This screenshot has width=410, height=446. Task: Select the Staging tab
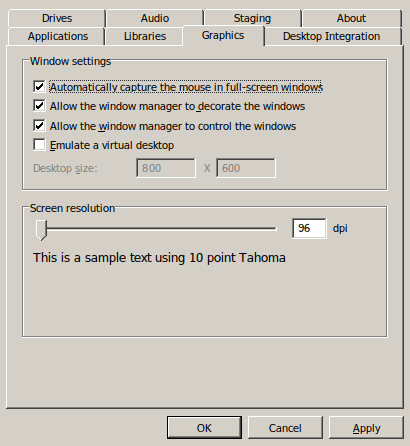pos(252,18)
